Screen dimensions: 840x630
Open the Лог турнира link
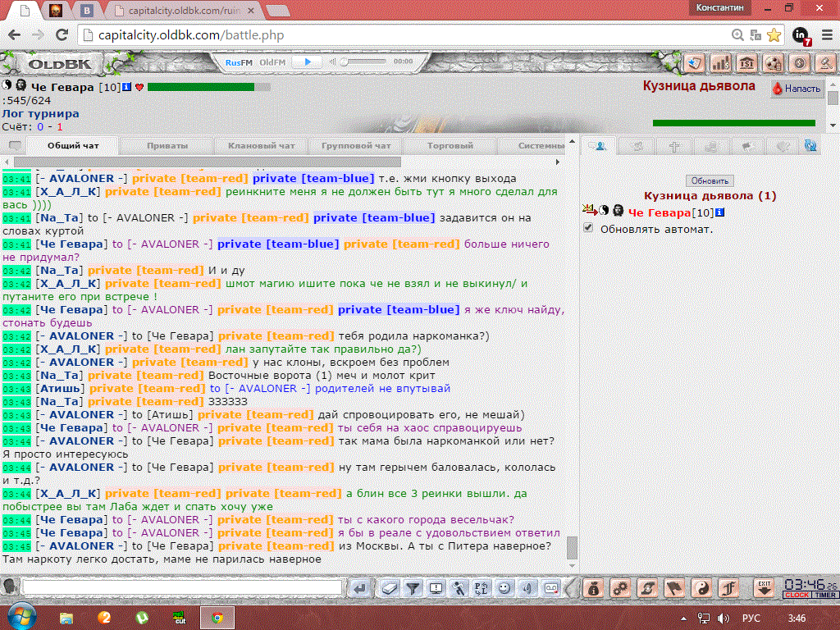point(40,113)
